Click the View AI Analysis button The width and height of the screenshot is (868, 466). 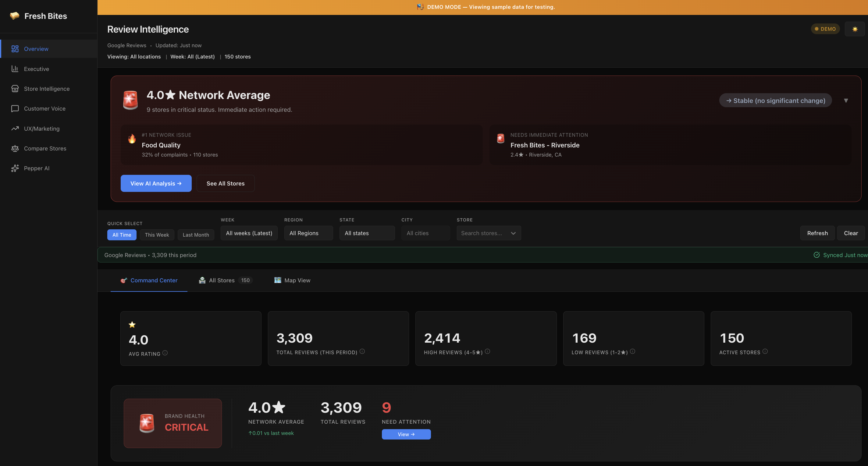[156, 183]
